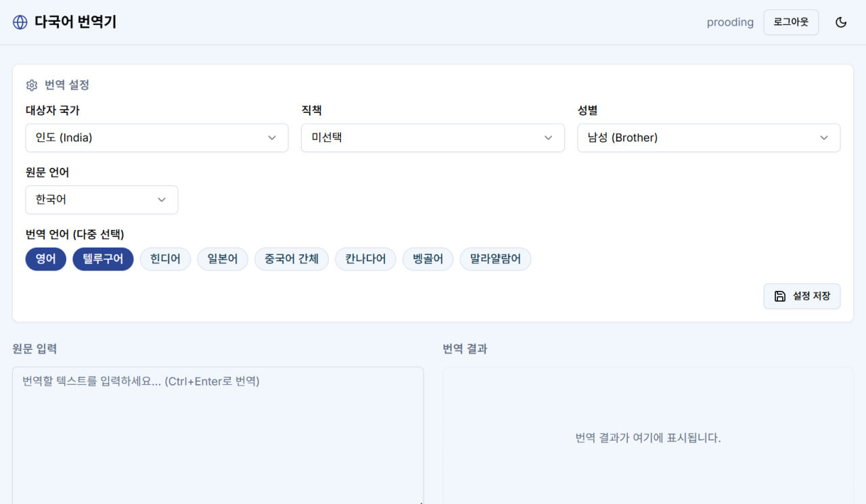The height and width of the screenshot is (504, 866).
Task: Toggle dark mode with moon icon
Action: (x=841, y=22)
